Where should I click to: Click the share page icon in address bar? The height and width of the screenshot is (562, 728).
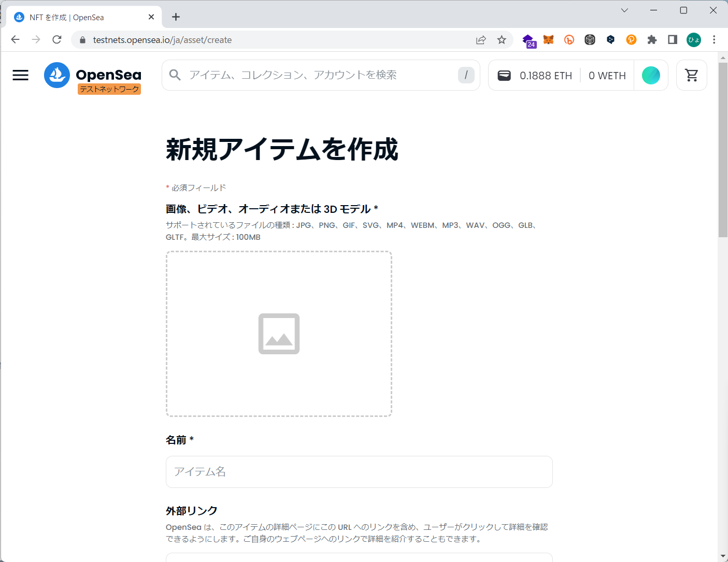pyautogui.click(x=481, y=40)
